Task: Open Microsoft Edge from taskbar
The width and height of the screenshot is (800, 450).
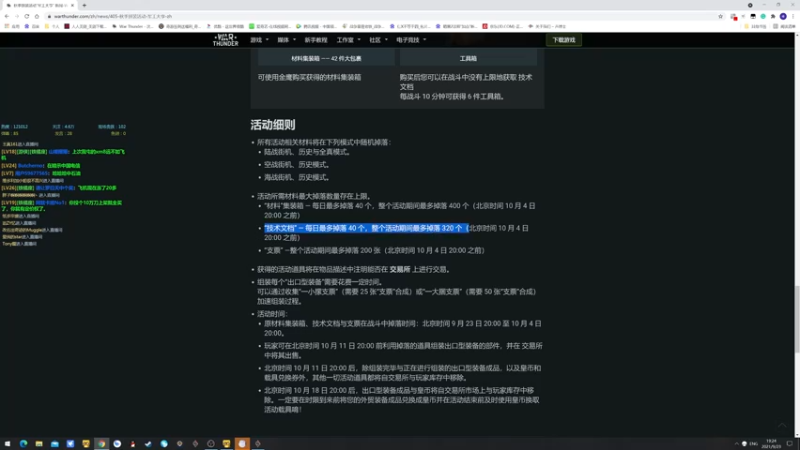Action: pos(23,444)
